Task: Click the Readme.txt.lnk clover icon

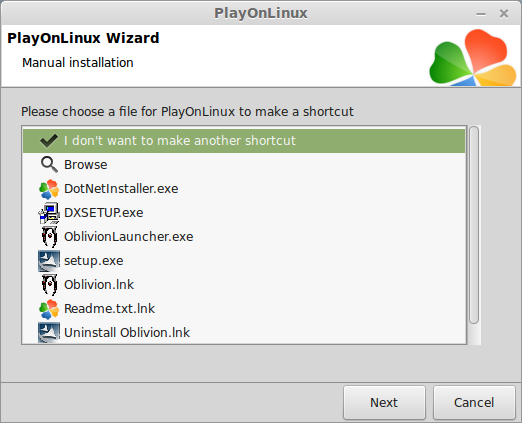Action: point(49,309)
